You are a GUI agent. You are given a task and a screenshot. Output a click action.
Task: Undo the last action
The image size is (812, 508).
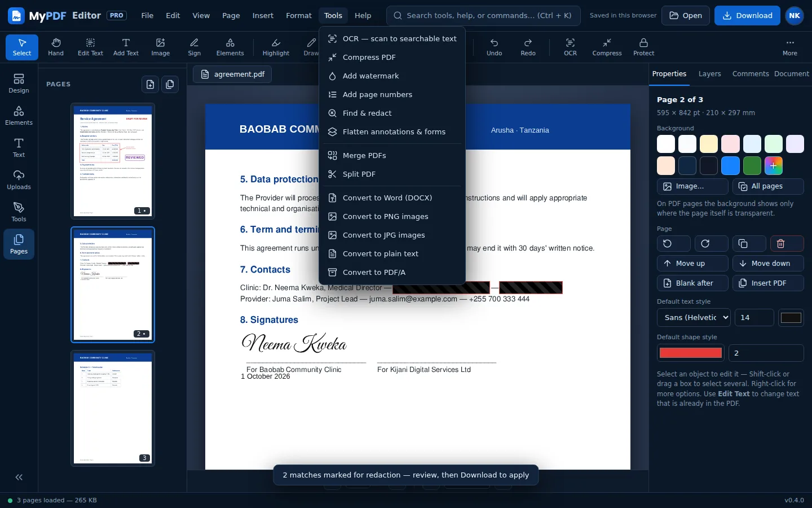pyautogui.click(x=495, y=47)
